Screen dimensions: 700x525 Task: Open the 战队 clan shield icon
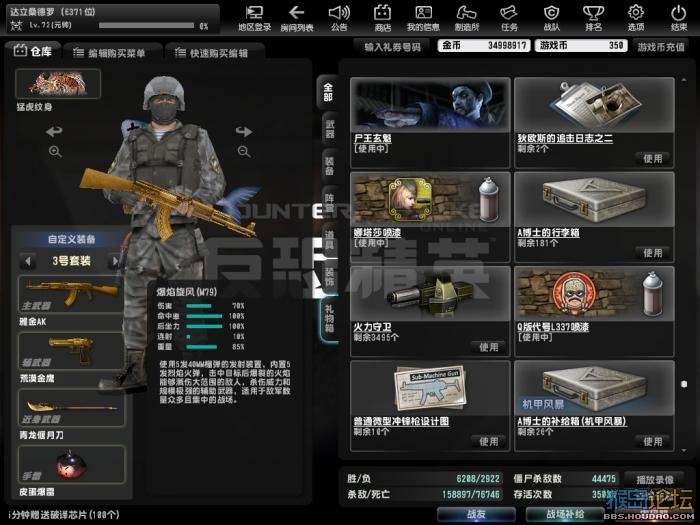coord(551,18)
